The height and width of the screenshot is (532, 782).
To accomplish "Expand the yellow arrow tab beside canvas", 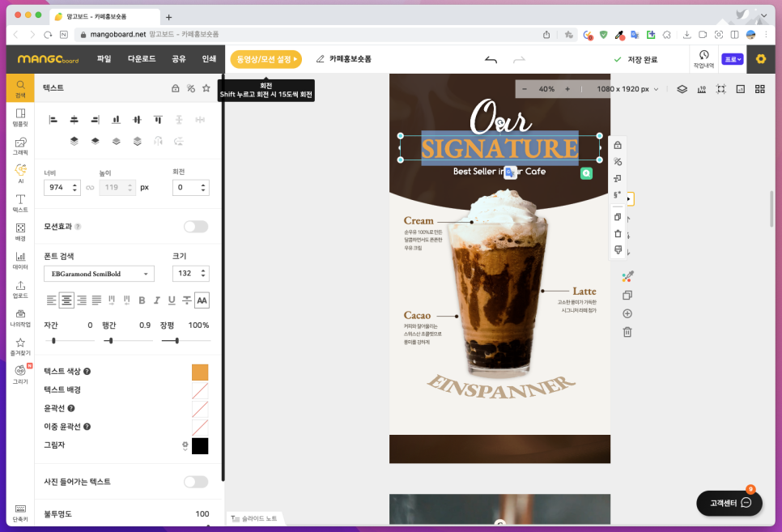I will [629, 199].
